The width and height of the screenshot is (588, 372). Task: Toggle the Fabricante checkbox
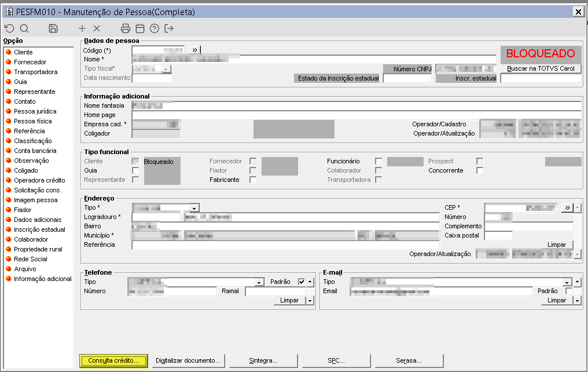point(253,180)
